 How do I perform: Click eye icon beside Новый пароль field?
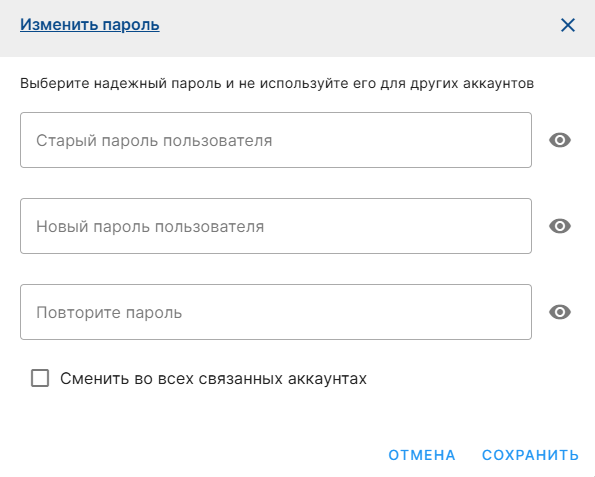[x=560, y=226]
